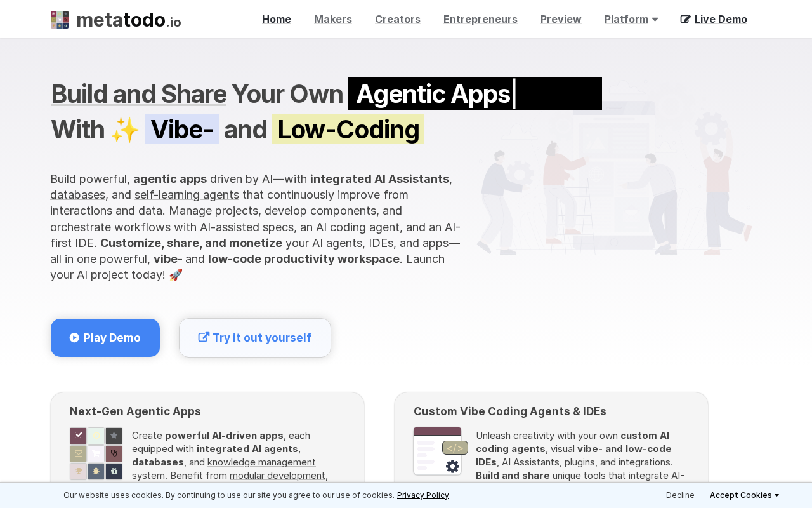Click the code window icon in Custom IDEs card
This screenshot has height=508, width=812.
click(x=440, y=451)
